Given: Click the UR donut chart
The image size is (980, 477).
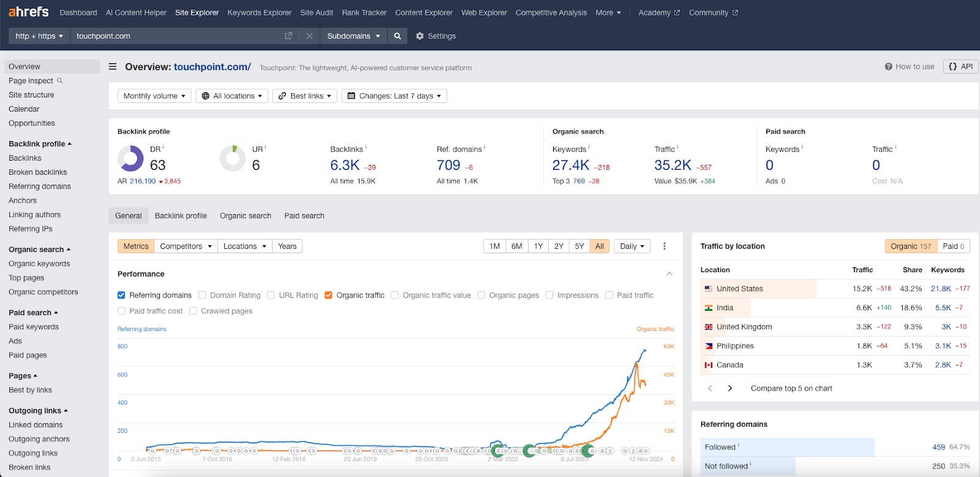Looking at the screenshot, I should click(x=233, y=158).
